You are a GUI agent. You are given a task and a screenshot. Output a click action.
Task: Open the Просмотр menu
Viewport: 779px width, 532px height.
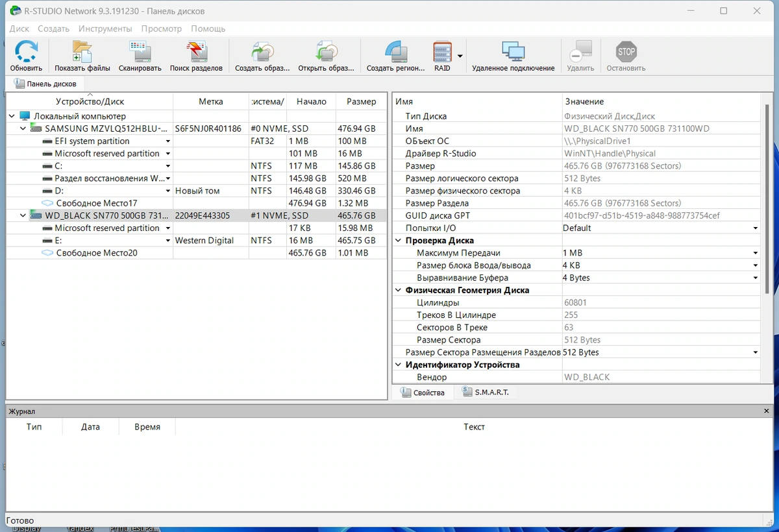[x=162, y=29]
